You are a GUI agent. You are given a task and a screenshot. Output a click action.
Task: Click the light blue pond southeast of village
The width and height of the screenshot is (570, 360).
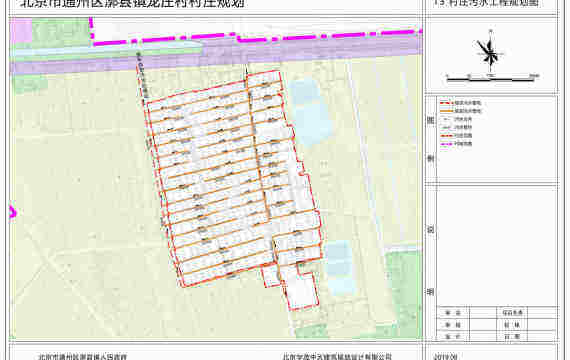tap(340, 267)
